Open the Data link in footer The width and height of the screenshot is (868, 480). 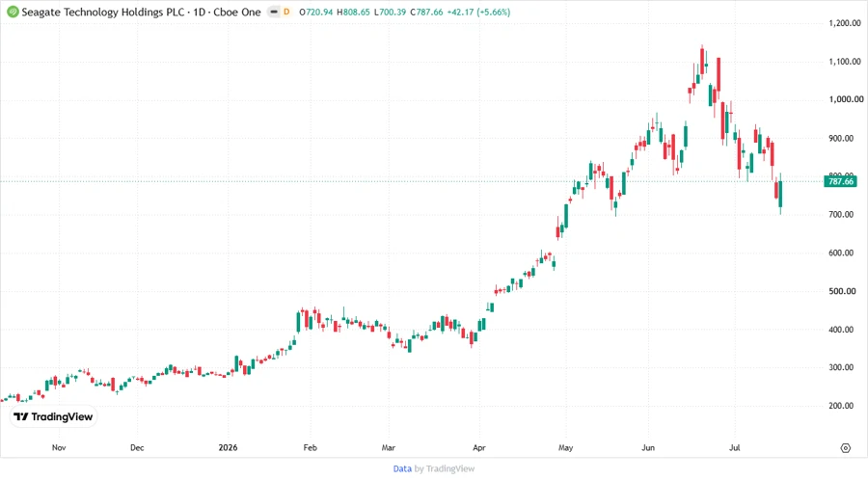coord(402,469)
